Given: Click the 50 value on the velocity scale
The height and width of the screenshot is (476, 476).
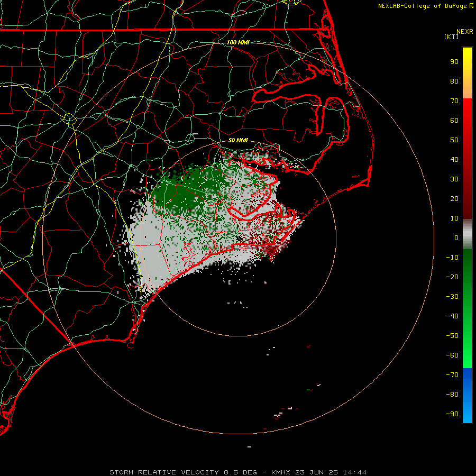Looking at the screenshot, I should (x=454, y=140).
